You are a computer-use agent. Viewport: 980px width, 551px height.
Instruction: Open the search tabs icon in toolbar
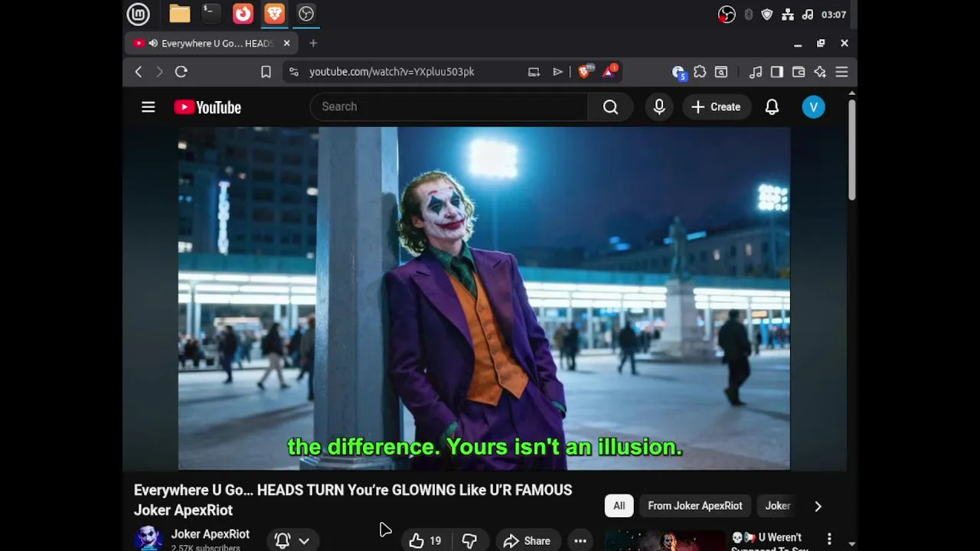[721, 71]
